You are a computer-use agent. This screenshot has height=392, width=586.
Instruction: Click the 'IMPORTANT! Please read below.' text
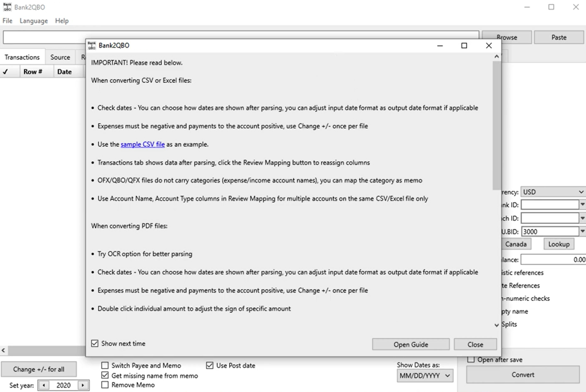(x=137, y=63)
